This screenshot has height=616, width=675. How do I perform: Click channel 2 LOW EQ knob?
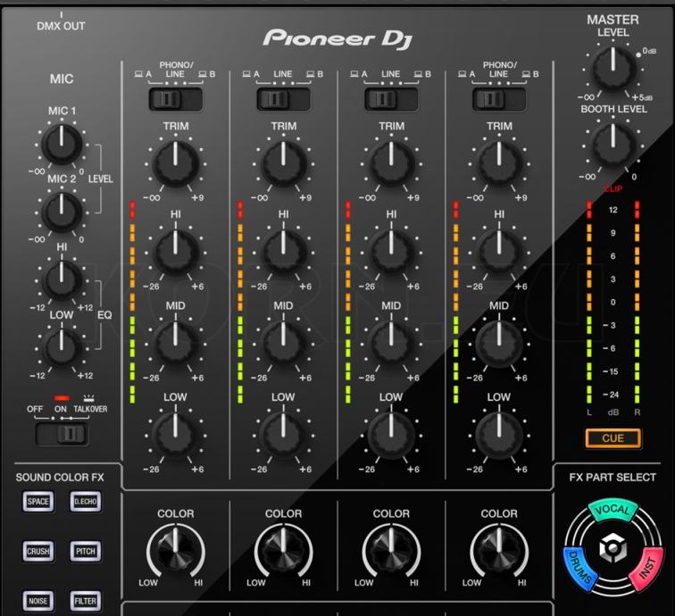[283, 435]
